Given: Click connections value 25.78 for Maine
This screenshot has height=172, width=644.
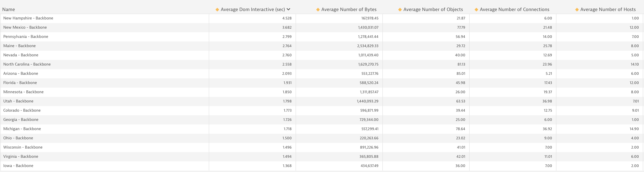Looking at the screenshot, I should [x=548, y=46].
